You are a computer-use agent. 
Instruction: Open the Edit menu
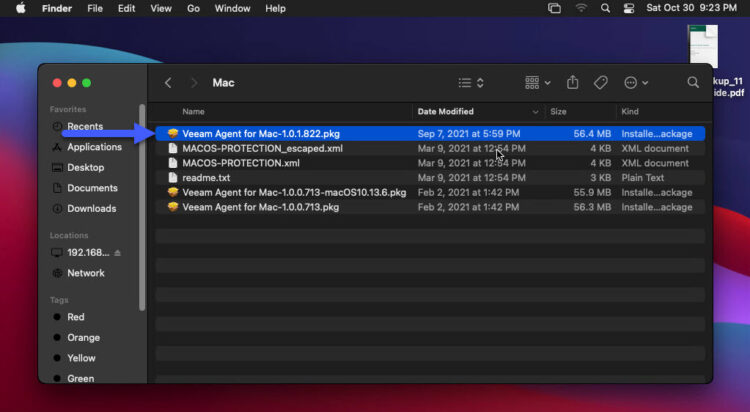pyautogui.click(x=126, y=9)
